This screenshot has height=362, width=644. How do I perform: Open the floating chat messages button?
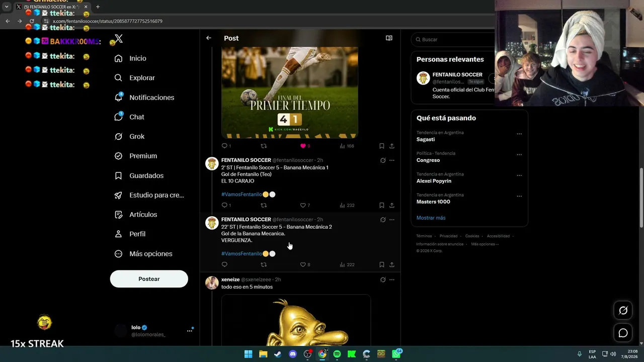623,333
